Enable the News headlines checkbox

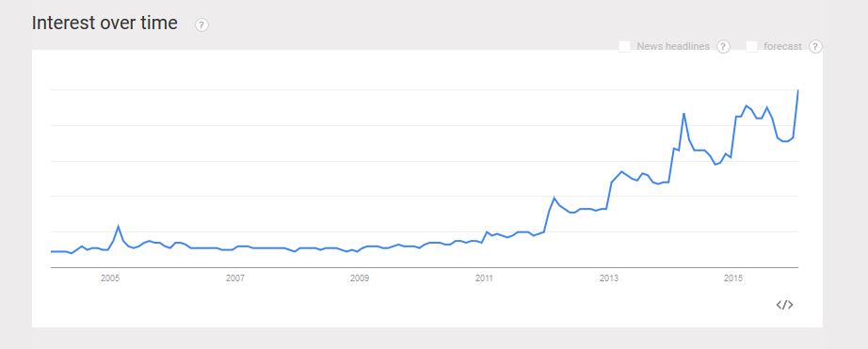(625, 46)
